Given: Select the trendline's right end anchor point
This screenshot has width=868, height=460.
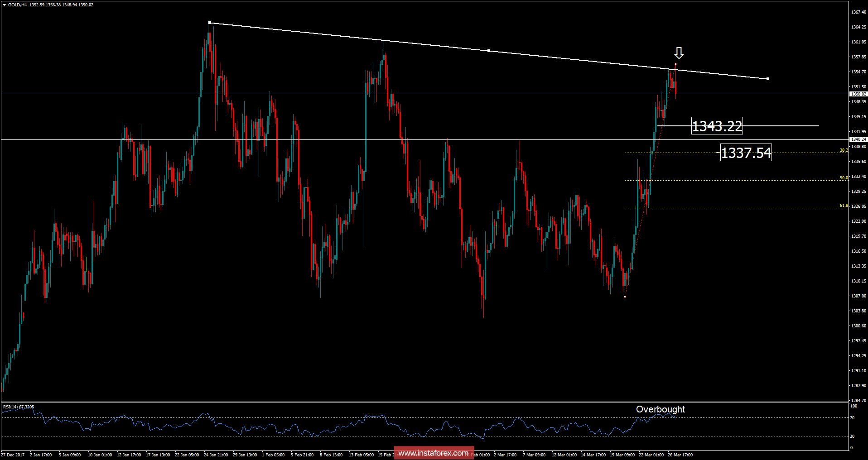Looking at the screenshot, I should coord(767,79).
